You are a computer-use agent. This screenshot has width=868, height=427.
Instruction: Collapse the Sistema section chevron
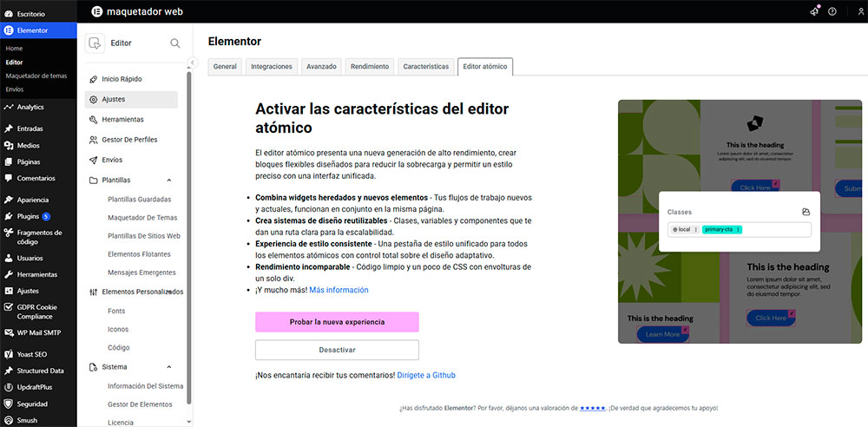point(169,366)
